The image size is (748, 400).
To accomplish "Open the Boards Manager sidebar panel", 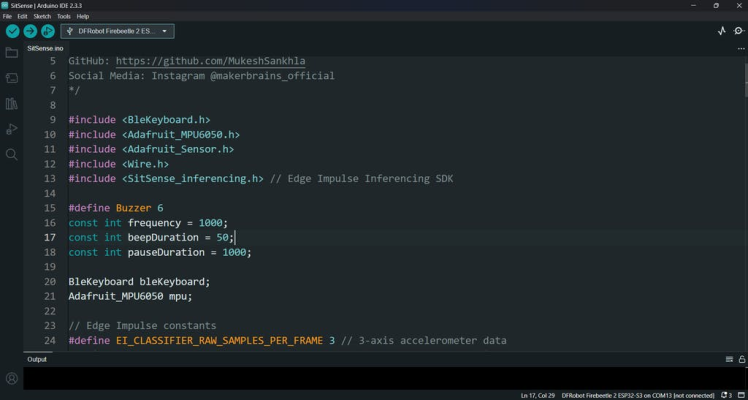I will click(x=12, y=78).
